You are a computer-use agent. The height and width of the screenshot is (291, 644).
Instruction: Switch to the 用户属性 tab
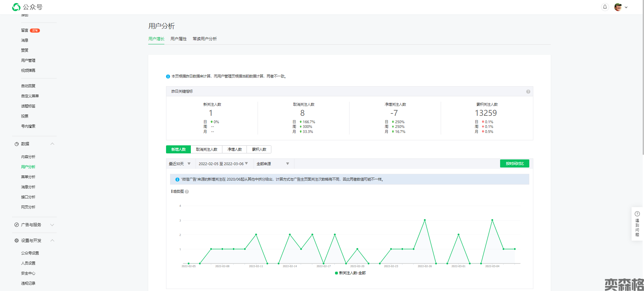click(x=178, y=39)
